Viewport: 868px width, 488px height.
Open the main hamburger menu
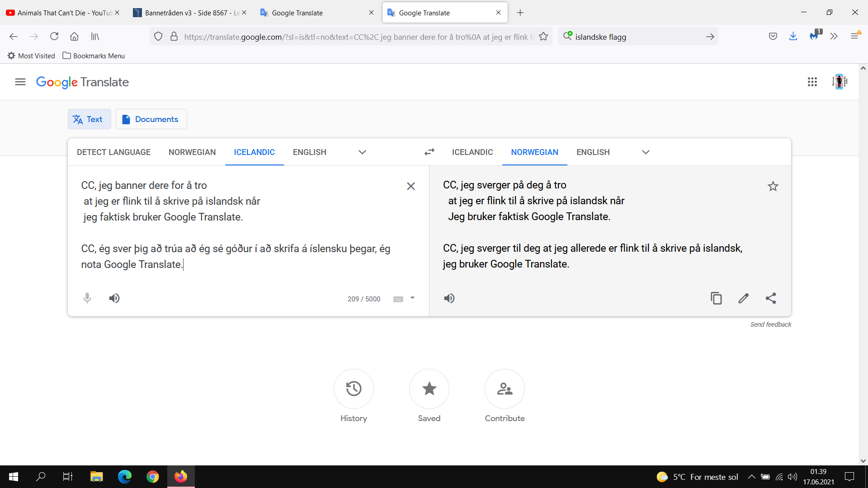tap(20, 82)
